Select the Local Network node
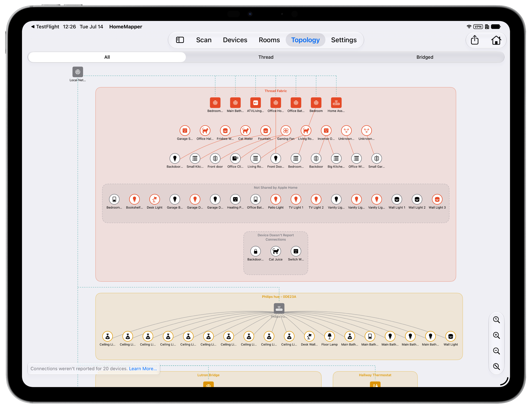532x408 pixels. pos(78,72)
